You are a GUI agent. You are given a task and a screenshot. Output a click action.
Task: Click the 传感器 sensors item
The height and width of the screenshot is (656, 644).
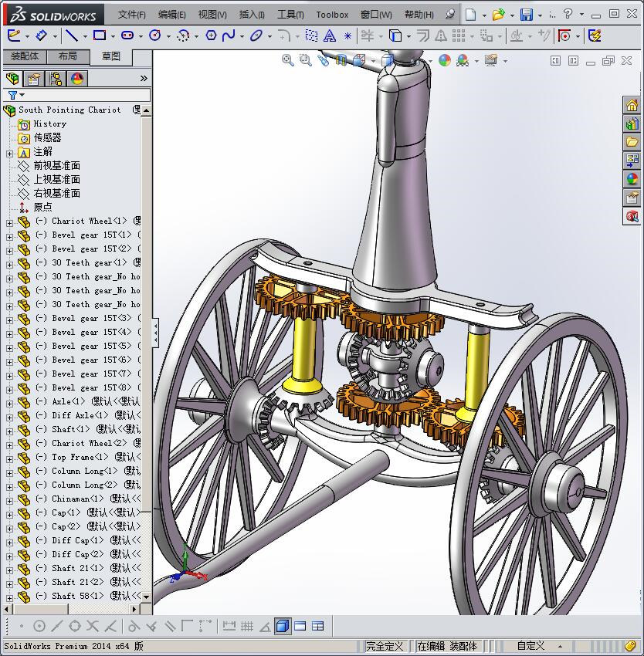pos(47,137)
